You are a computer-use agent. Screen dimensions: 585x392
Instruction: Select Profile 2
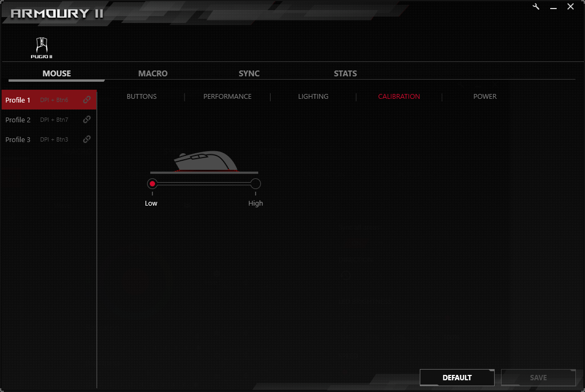[x=49, y=120]
